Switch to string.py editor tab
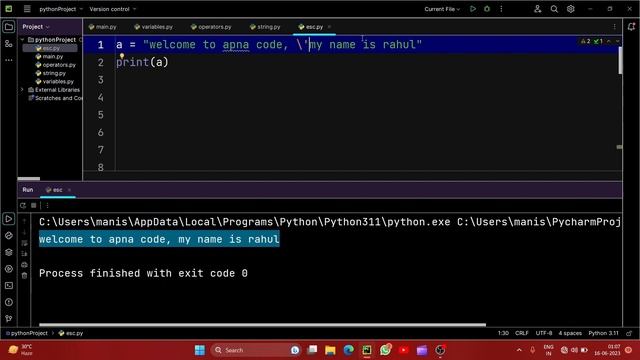 pos(265,27)
